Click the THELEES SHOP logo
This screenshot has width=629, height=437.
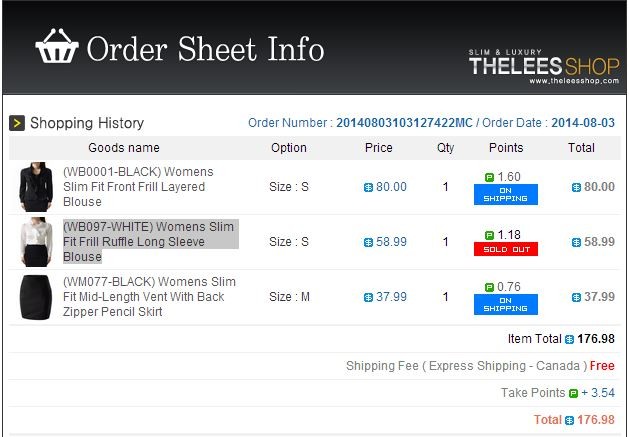(544, 66)
